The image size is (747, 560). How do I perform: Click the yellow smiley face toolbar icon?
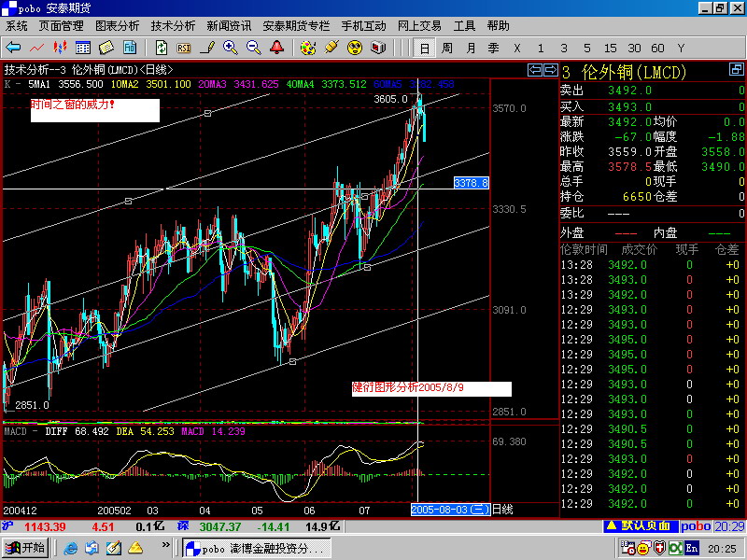point(355,48)
